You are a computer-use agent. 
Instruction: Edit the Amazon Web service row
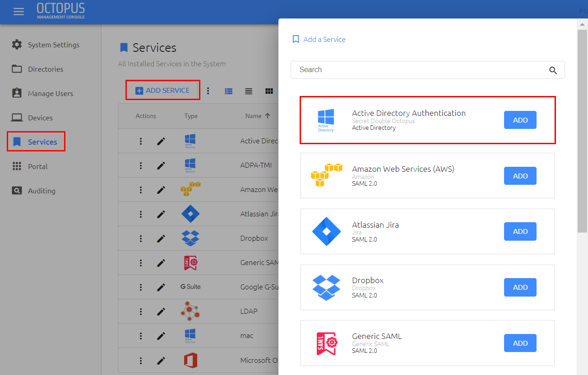coord(161,190)
